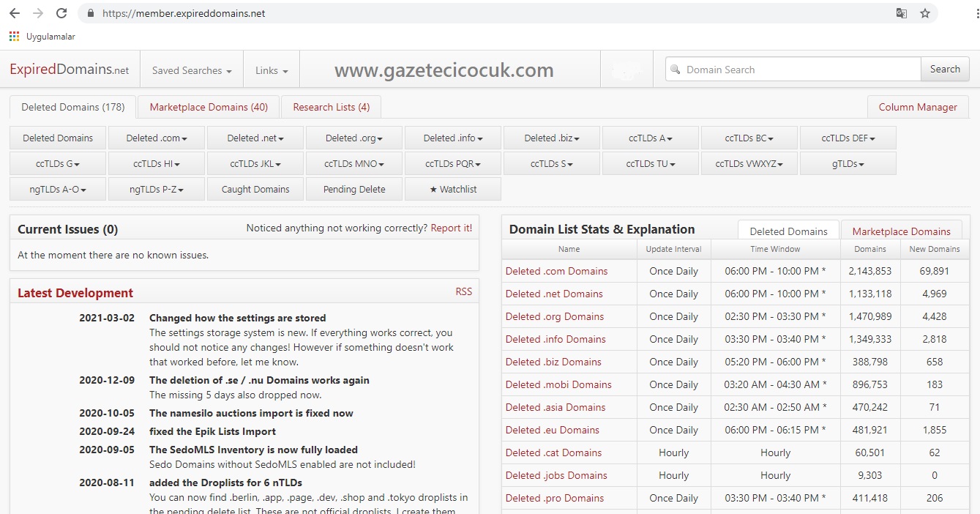Click the Pending Delete button
Image resolution: width=980 pixels, height=514 pixels.
tap(354, 189)
